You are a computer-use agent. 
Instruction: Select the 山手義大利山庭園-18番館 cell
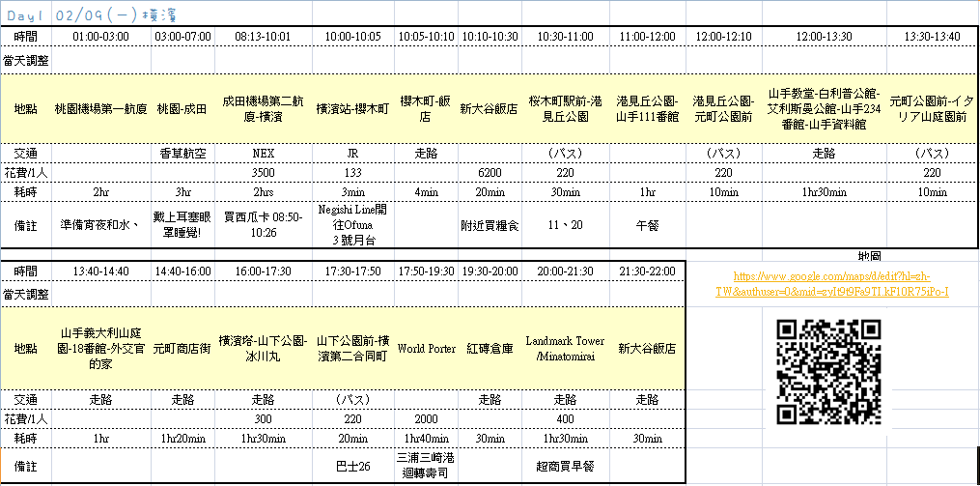[100, 349]
